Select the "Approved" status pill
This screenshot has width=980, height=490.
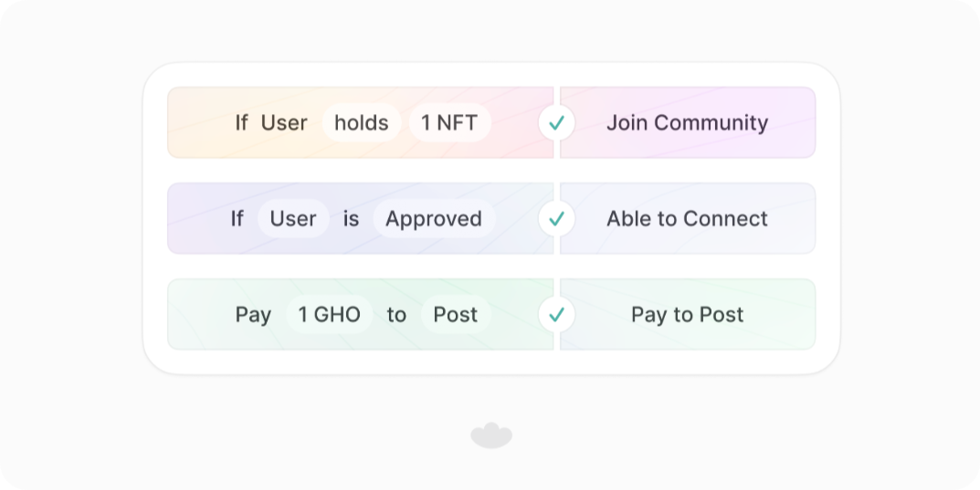434,219
